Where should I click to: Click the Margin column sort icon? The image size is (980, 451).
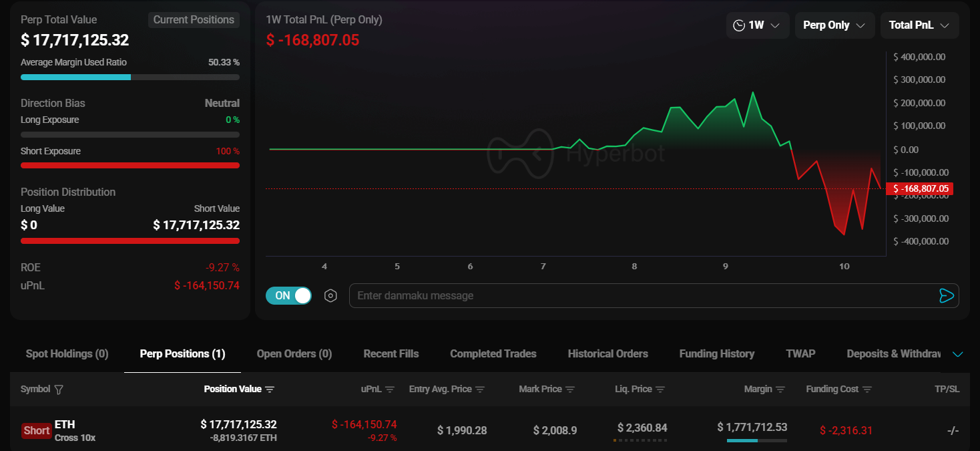click(x=780, y=390)
